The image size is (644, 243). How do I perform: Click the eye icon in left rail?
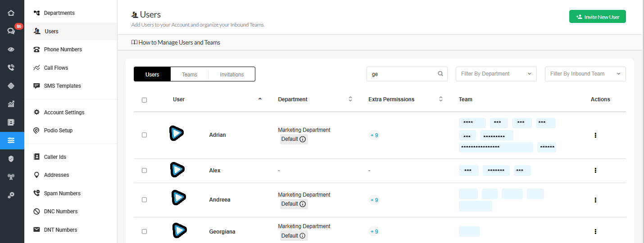(11, 49)
